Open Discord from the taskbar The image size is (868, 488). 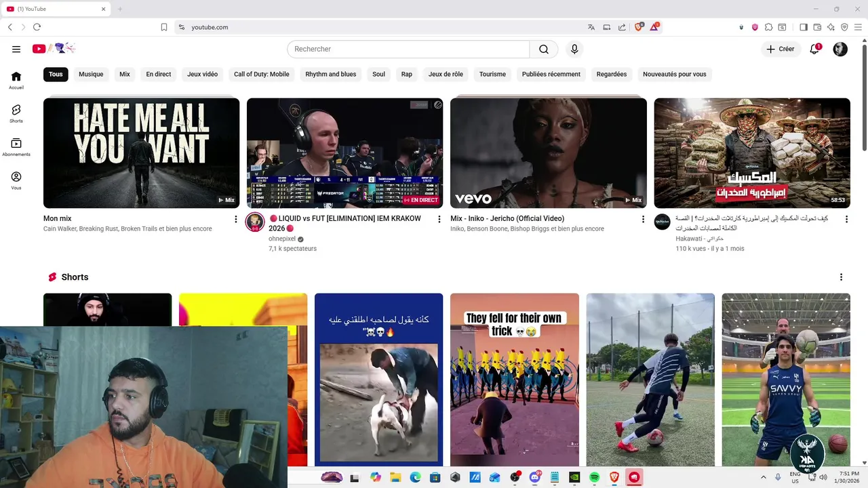click(534, 477)
